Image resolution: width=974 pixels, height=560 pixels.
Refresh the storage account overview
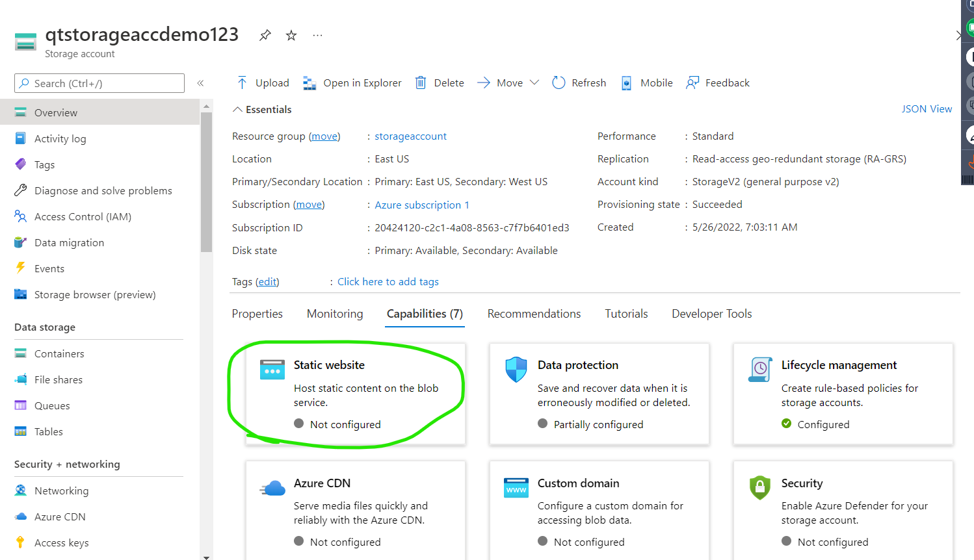pos(579,83)
